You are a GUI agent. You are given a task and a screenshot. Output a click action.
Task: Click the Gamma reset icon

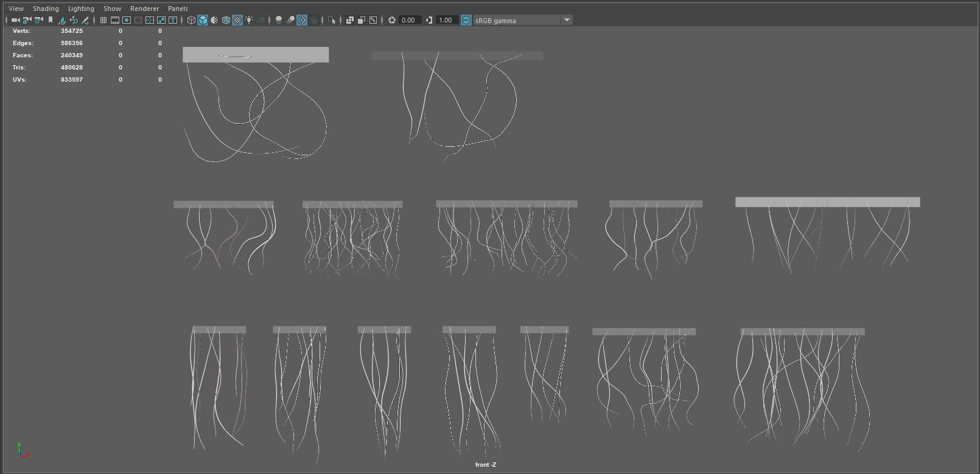(x=429, y=20)
